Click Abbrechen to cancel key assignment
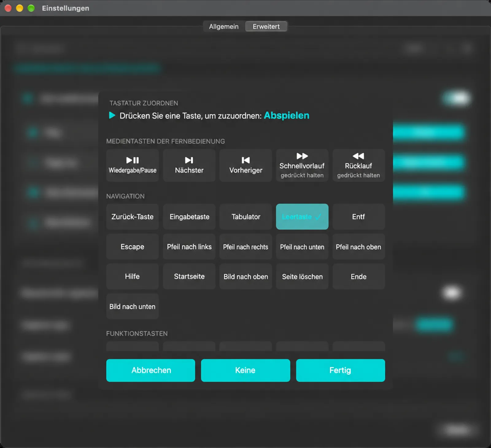Image resolution: width=491 pixels, height=448 pixels. (151, 370)
